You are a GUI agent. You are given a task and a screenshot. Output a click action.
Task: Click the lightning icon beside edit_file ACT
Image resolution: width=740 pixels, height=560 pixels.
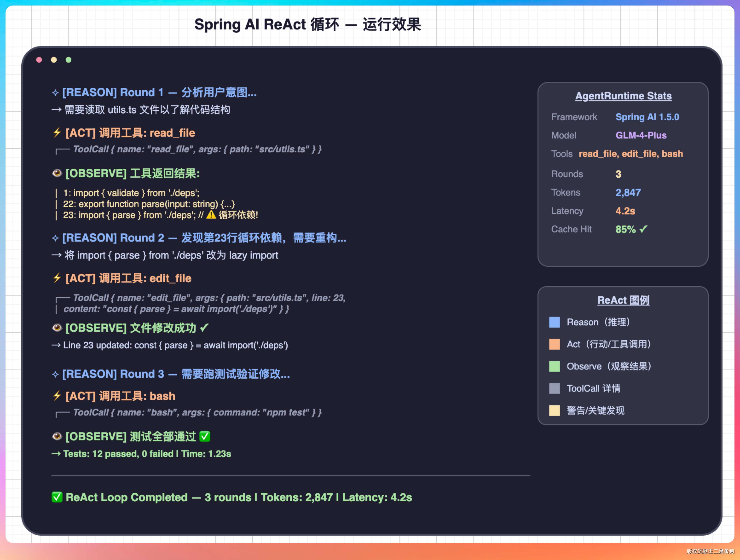point(57,278)
